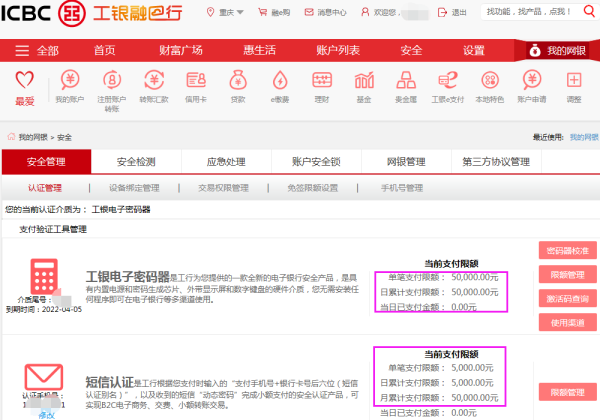Click 我的网银 in the breadcrumb
This screenshot has height=420, width=600.
coord(33,137)
